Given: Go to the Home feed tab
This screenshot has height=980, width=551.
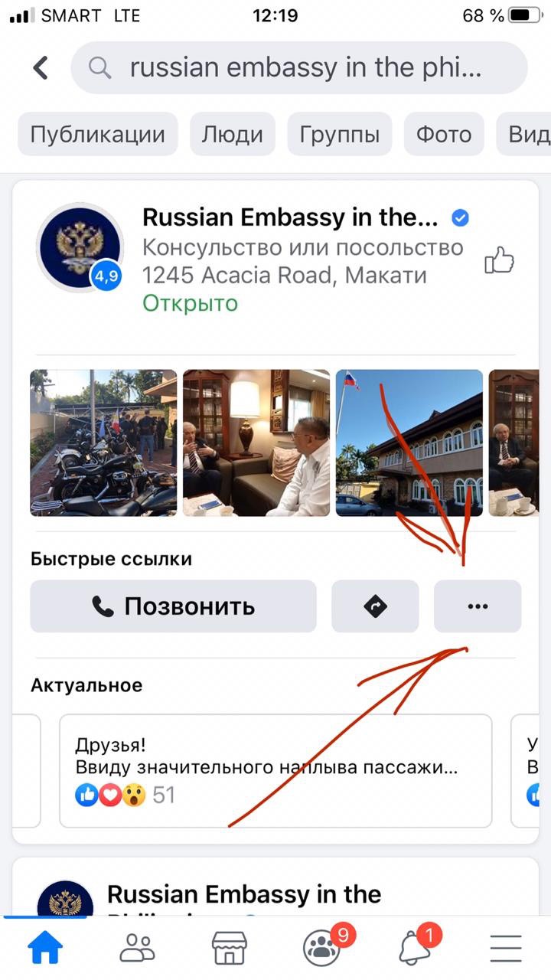Looking at the screenshot, I should tap(46, 949).
